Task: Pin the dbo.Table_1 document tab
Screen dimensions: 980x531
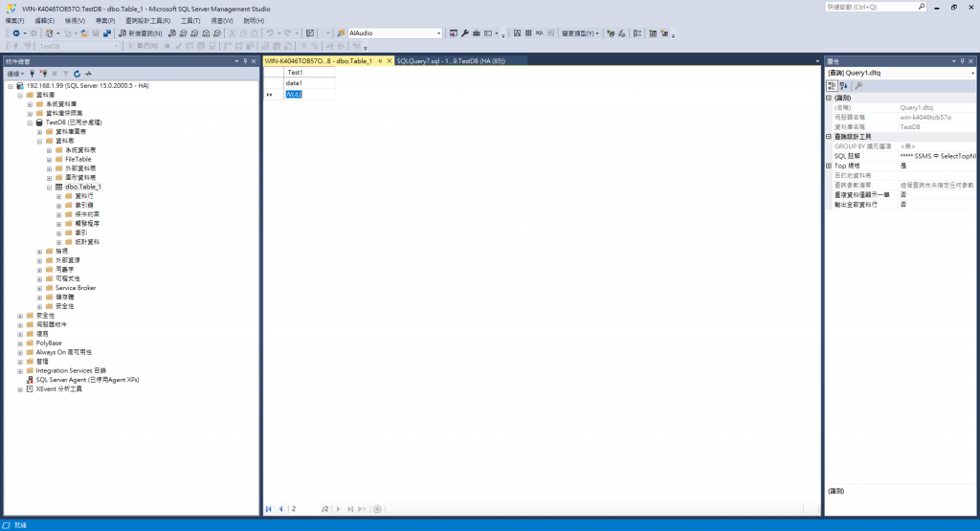Action: pos(379,61)
